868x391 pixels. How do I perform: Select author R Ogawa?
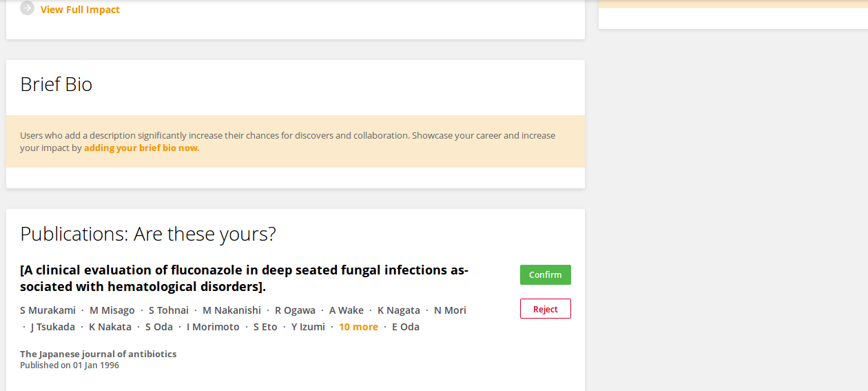(x=295, y=310)
